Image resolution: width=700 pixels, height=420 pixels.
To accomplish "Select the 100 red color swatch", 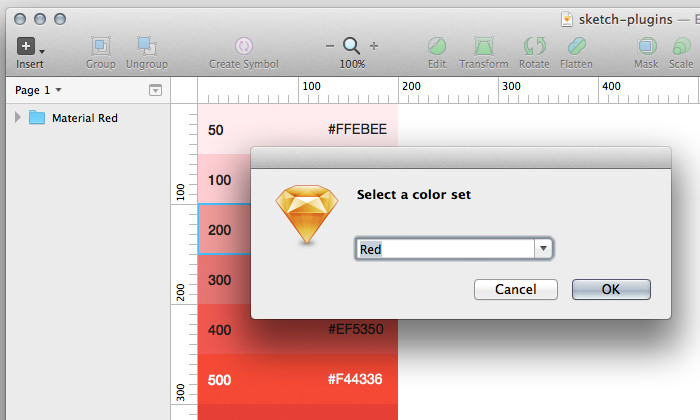I will click(224, 179).
